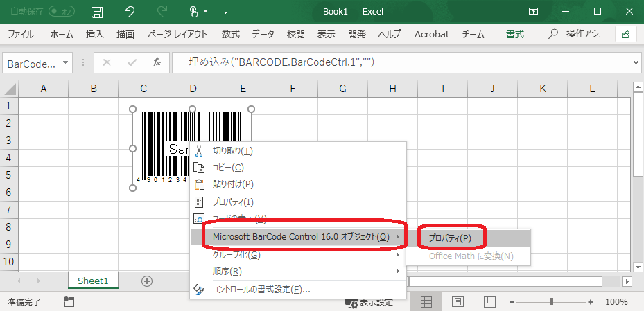This screenshot has height=311, width=644.
Task: Click プロパティ(P) in the submenu
Action: click(450, 238)
